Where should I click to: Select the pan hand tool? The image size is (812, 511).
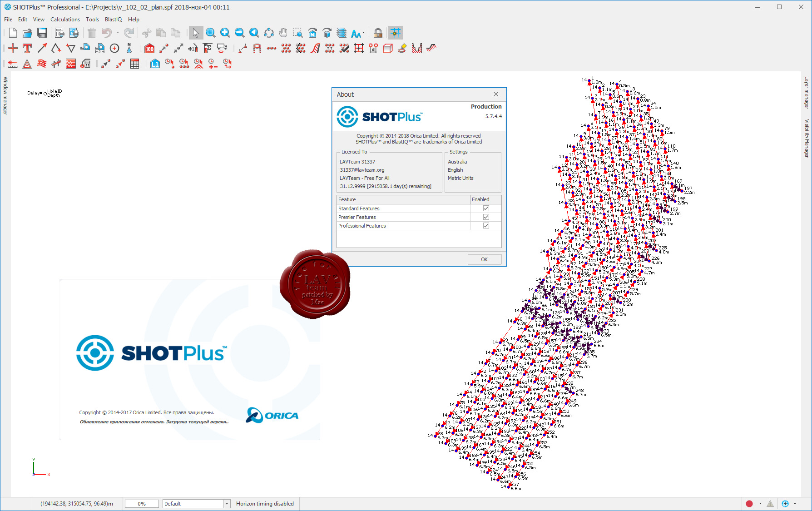pos(283,33)
